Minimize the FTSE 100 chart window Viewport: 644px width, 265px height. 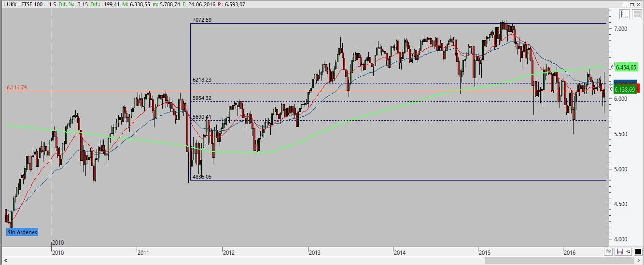click(626, 4)
